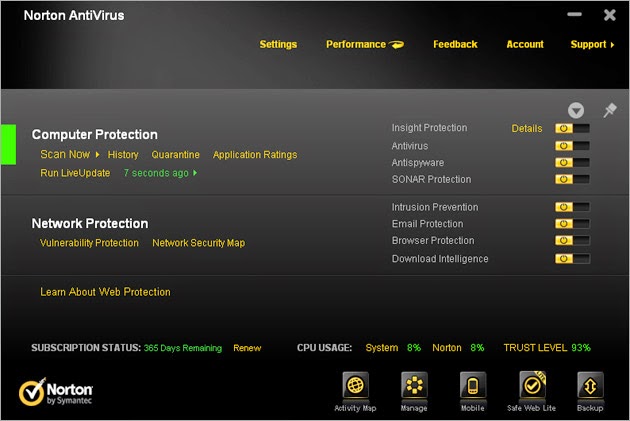Expand the Scan Now arrow

pyautogui.click(x=97, y=155)
